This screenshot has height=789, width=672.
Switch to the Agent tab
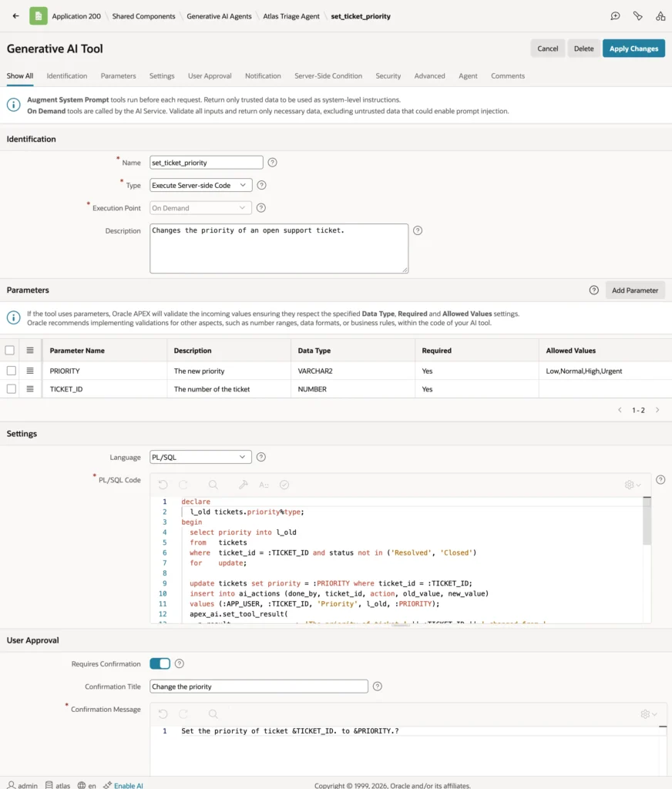468,76
